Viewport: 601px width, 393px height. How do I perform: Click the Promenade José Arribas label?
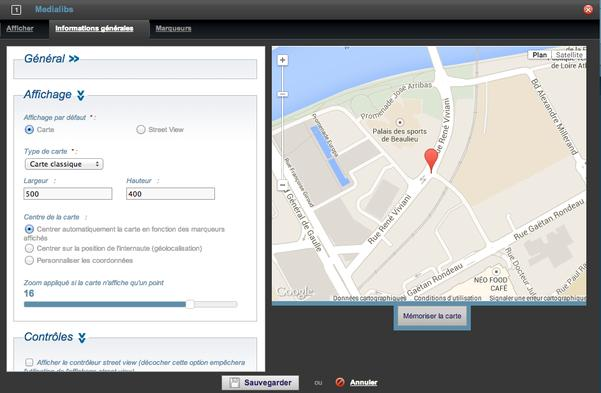[396, 100]
